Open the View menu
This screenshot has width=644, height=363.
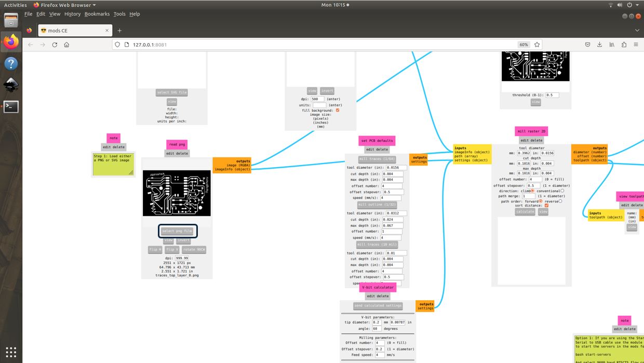55,14
